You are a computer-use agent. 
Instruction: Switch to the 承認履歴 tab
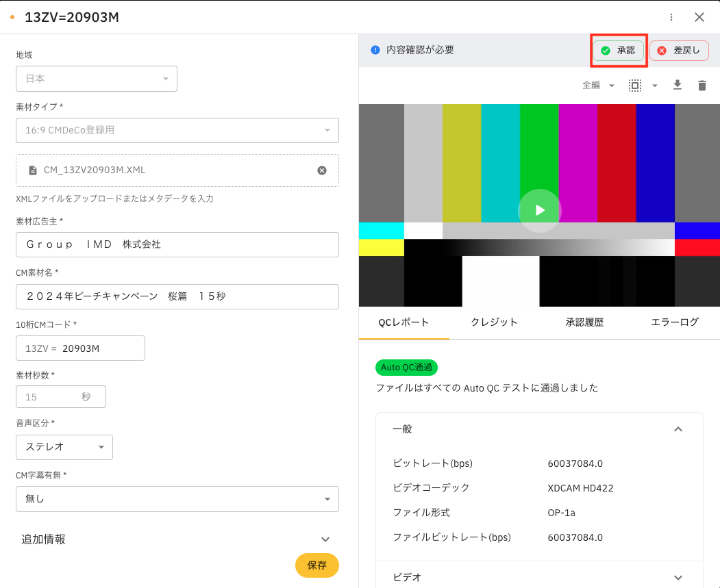pos(584,322)
